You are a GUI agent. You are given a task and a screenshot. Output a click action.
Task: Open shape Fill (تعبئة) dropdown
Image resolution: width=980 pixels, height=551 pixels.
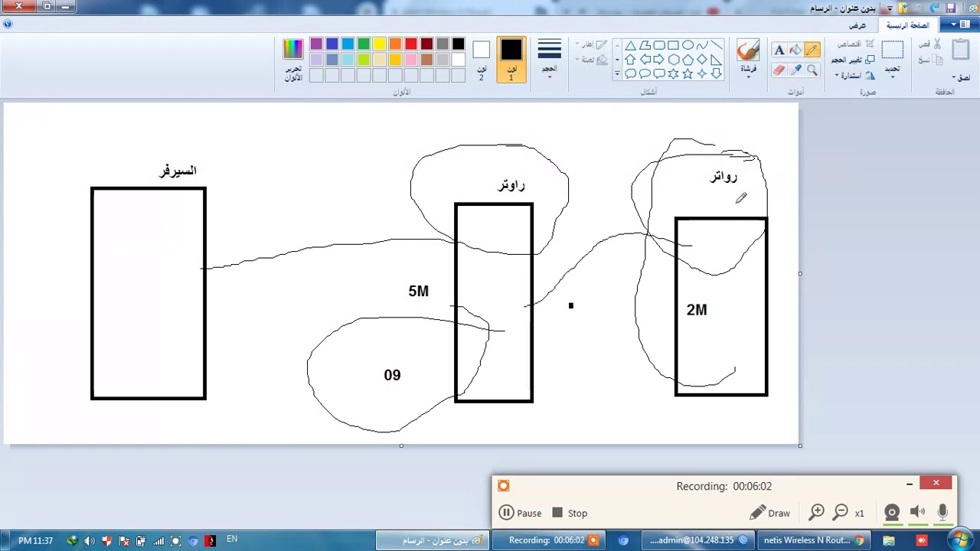point(592,60)
